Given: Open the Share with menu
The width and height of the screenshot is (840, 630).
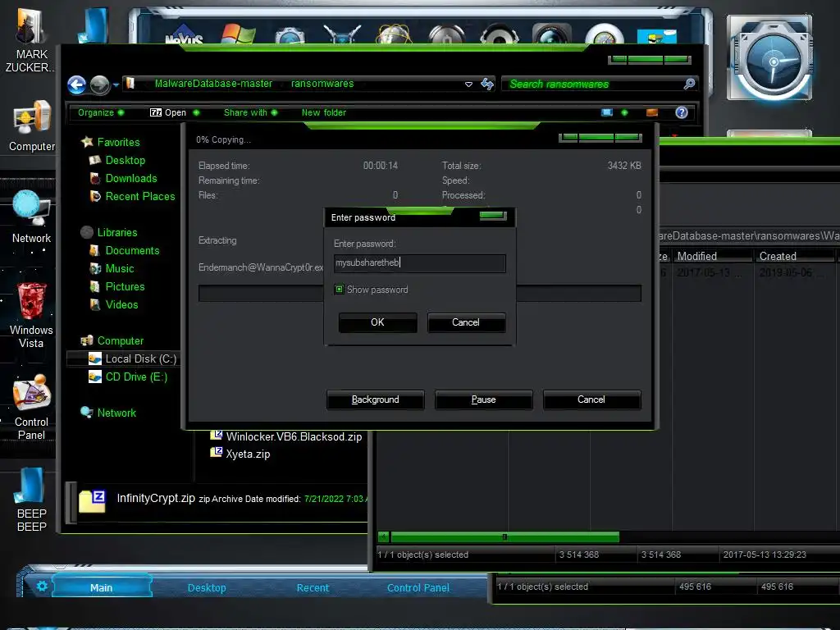Looking at the screenshot, I should [x=251, y=112].
